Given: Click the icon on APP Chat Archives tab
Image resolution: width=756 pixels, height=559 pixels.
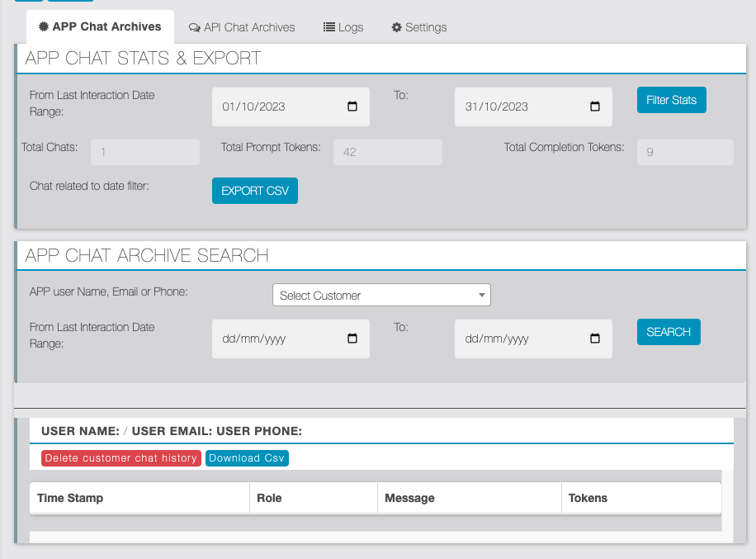Looking at the screenshot, I should tap(44, 26).
